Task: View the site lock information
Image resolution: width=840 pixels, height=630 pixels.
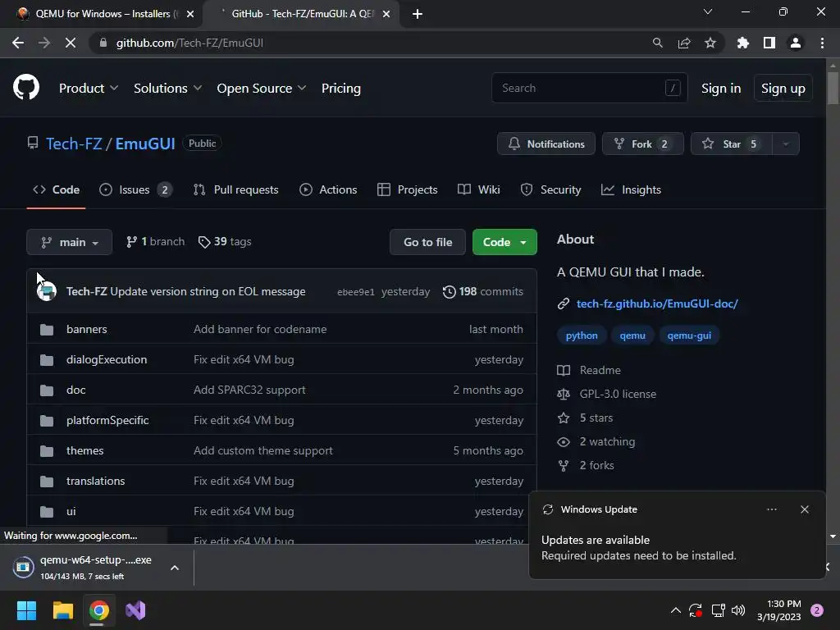Action: 103,43
